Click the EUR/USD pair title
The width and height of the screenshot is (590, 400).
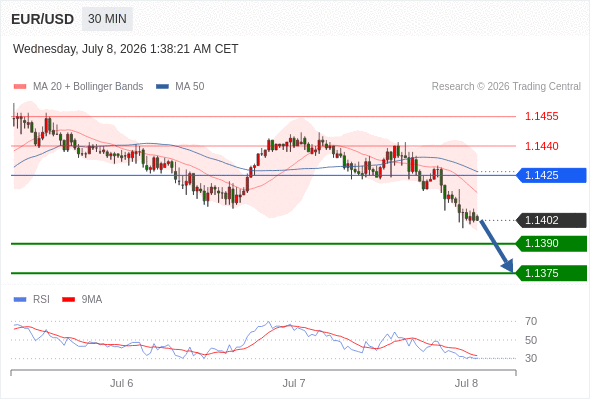pyautogui.click(x=43, y=19)
